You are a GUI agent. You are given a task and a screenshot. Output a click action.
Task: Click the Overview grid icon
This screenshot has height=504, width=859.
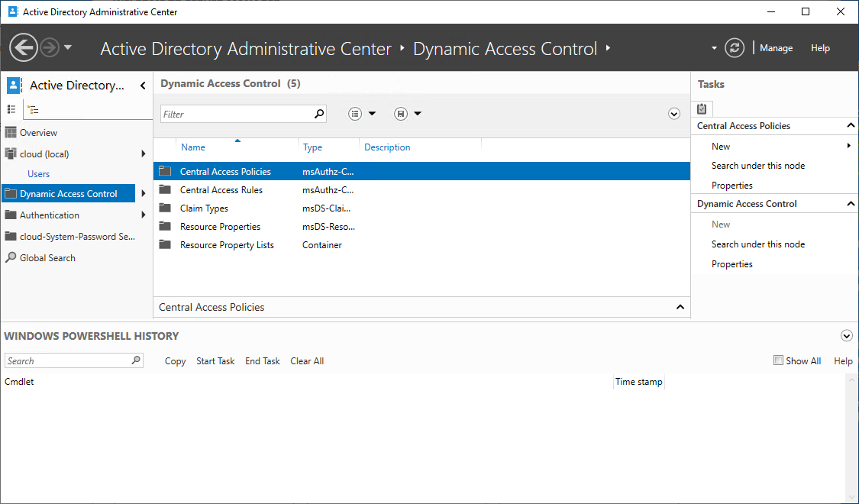tap(11, 132)
